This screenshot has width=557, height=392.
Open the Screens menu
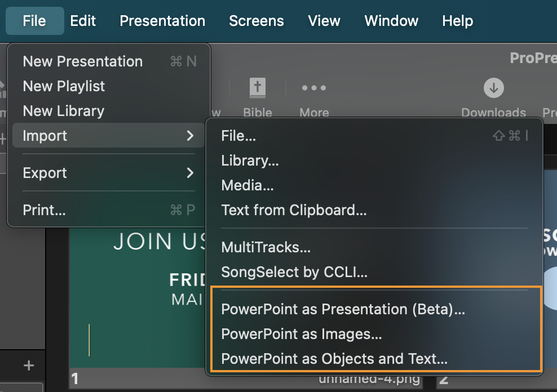click(x=257, y=21)
